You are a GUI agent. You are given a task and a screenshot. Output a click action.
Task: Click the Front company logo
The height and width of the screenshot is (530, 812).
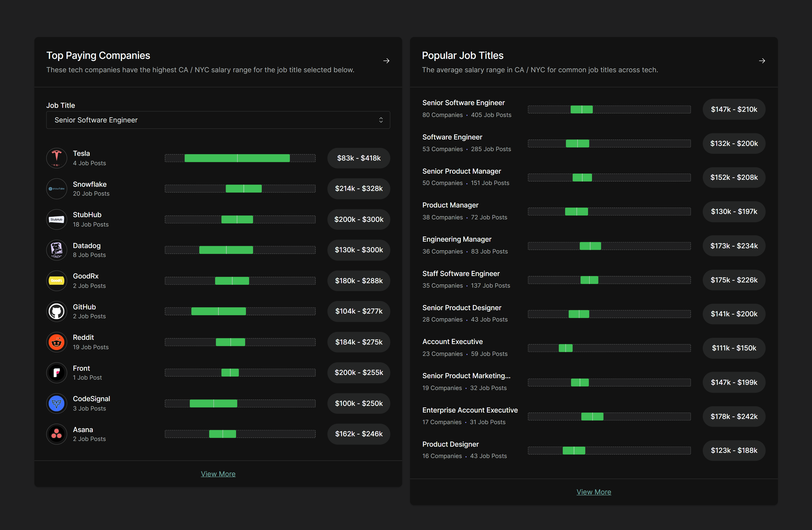coord(56,373)
